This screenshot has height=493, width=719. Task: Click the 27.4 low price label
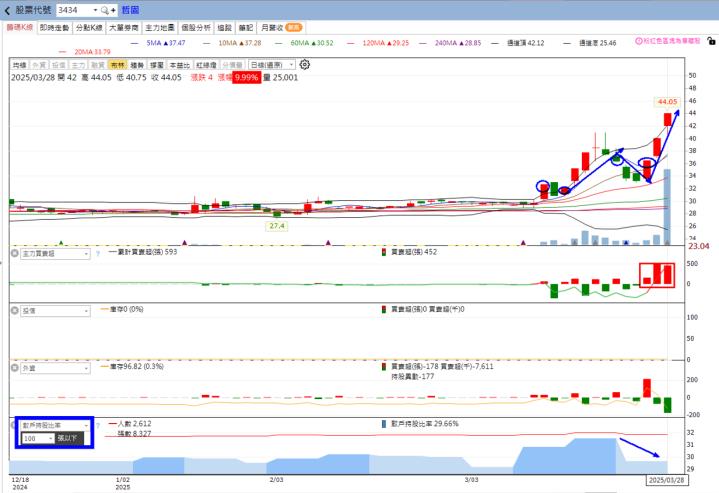(x=277, y=226)
